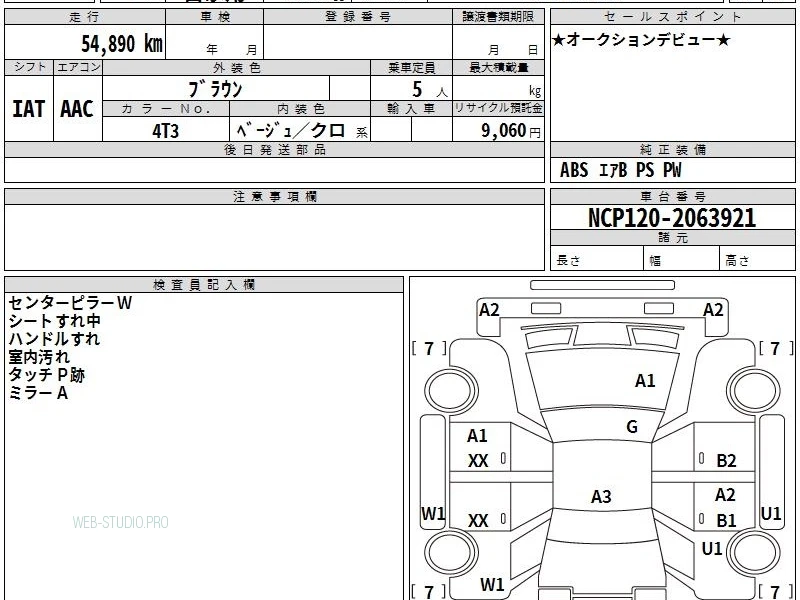Select the color code 4T3
Image resolution: width=800 pixels, height=600 pixels.
(x=166, y=131)
